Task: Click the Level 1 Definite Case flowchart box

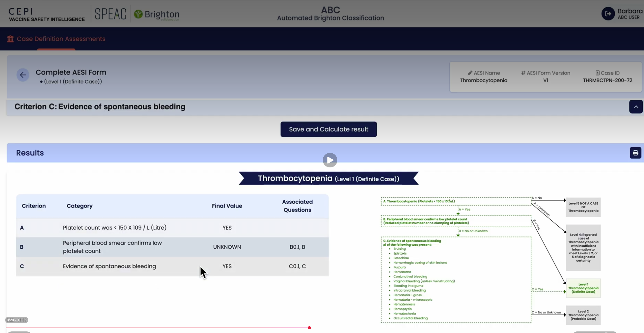Action: [x=583, y=288]
